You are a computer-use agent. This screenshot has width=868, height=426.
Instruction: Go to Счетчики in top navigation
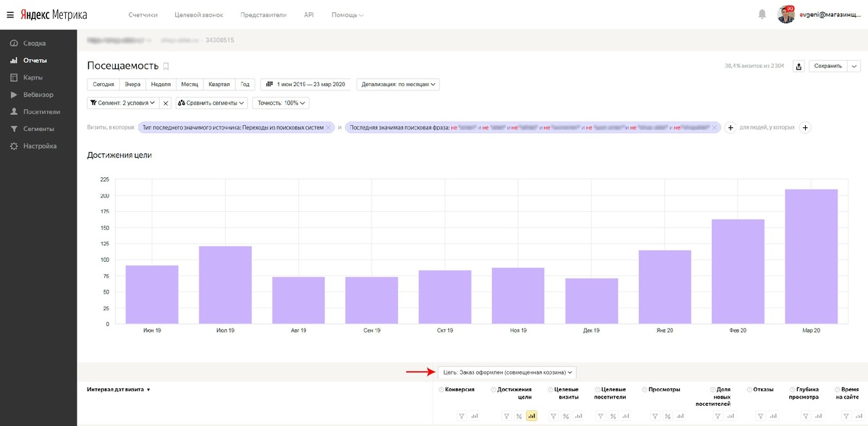(x=142, y=14)
